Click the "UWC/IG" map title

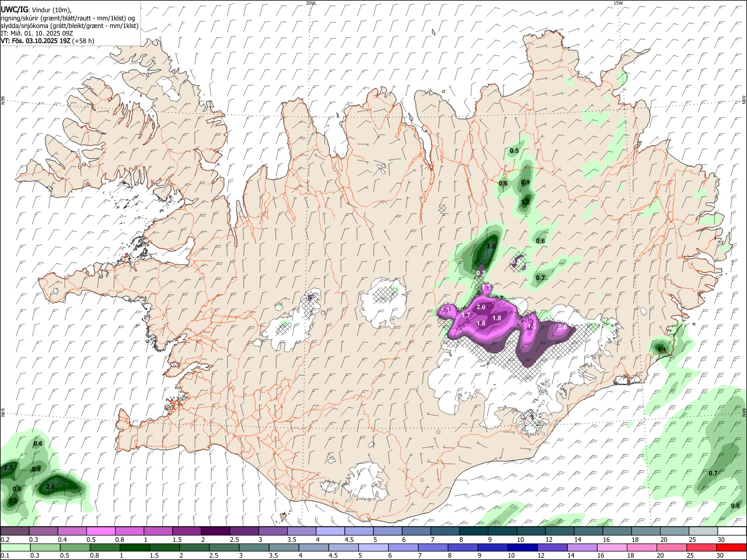click(x=14, y=9)
